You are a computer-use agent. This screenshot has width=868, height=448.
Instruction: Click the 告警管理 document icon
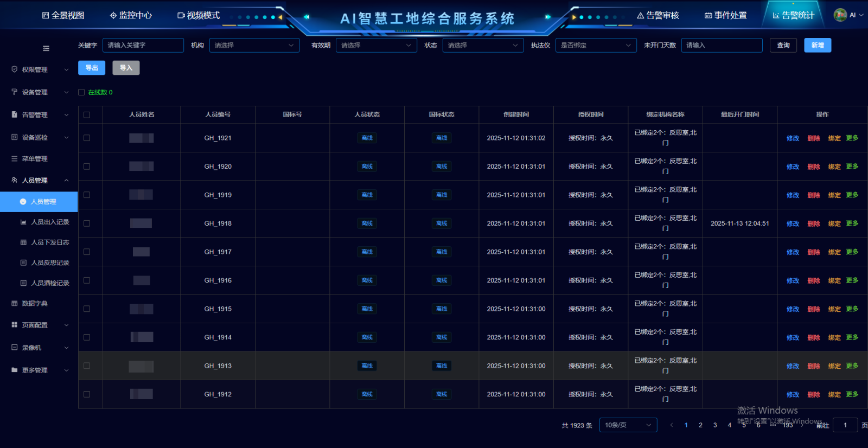15,115
